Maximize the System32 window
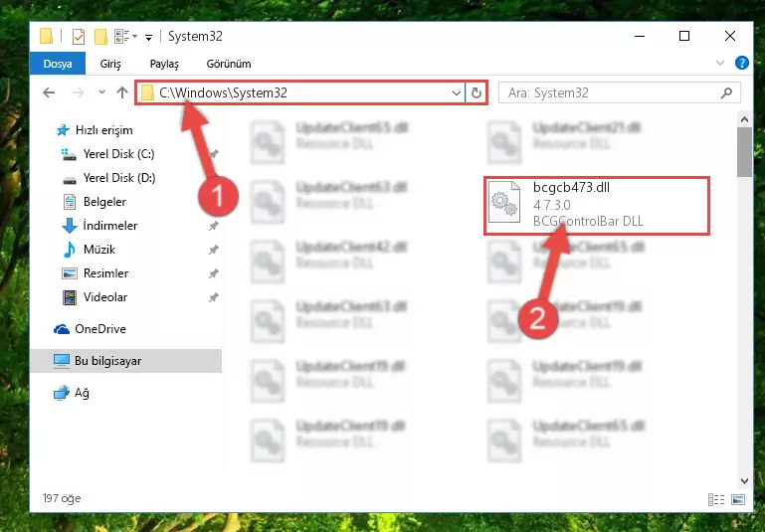 [x=684, y=36]
